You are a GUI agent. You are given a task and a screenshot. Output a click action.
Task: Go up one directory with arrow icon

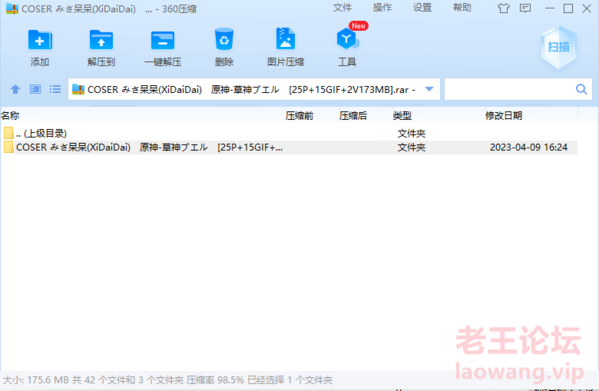point(15,89)
